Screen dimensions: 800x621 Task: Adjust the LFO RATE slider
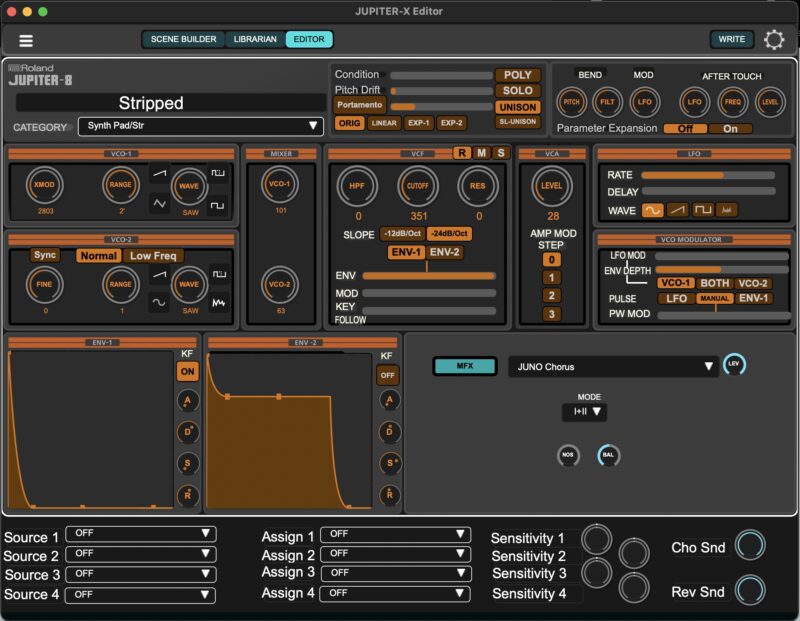click(x=708, y=175)
